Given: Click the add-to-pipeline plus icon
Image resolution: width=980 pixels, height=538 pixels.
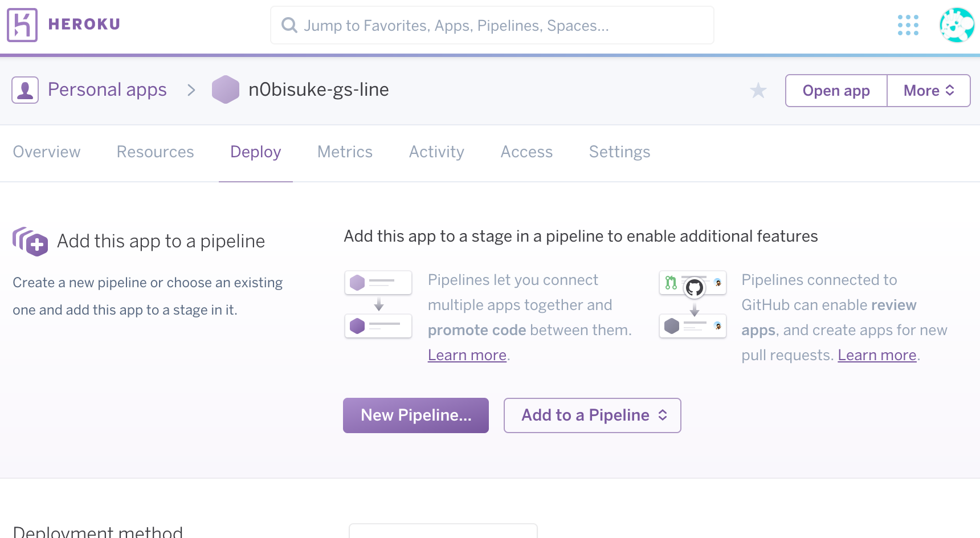Looking at the screenshot, I should coord(31,242).
